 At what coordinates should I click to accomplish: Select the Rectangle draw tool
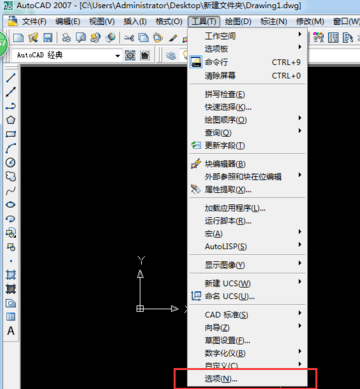tap(11, 134)
